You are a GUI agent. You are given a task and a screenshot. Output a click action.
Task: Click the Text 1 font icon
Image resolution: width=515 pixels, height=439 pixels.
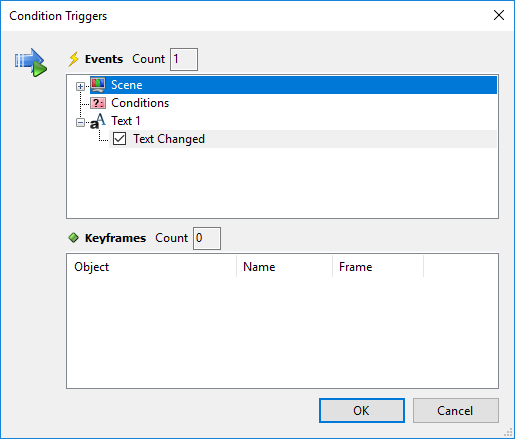pyautogui.click(x=98, y=121)
